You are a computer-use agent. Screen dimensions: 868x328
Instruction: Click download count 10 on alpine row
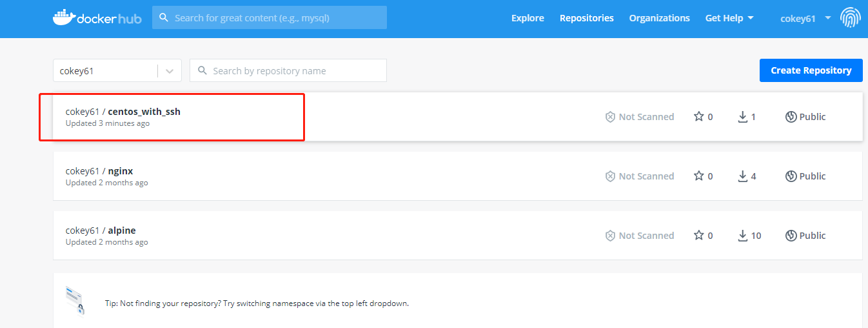[x=756, y=236]
